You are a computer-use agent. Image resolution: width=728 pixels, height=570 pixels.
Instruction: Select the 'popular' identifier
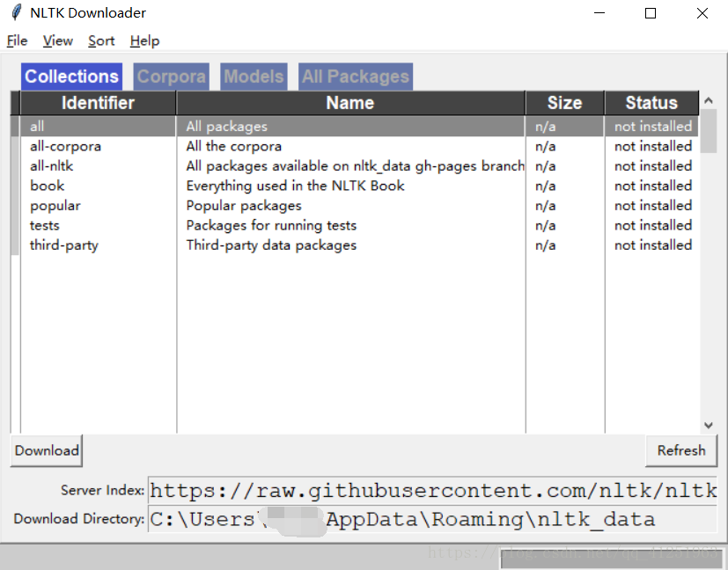[x=55, y=206]
